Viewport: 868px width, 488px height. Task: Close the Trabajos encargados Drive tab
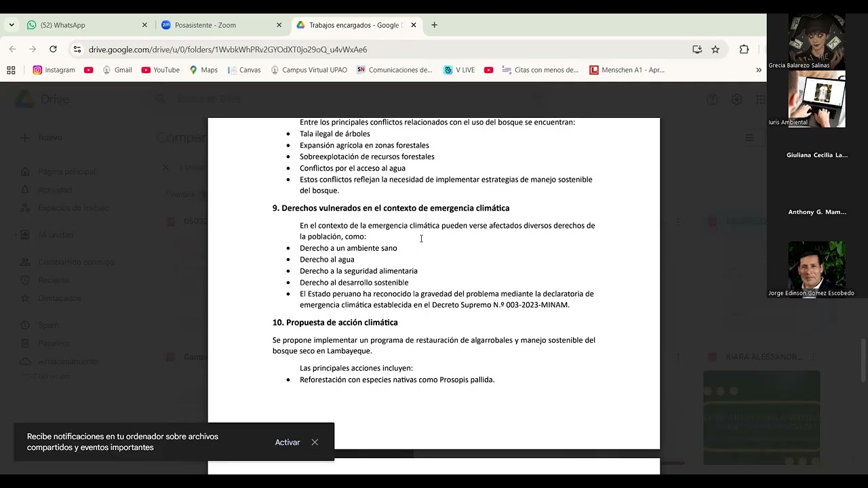coord(414,25)
